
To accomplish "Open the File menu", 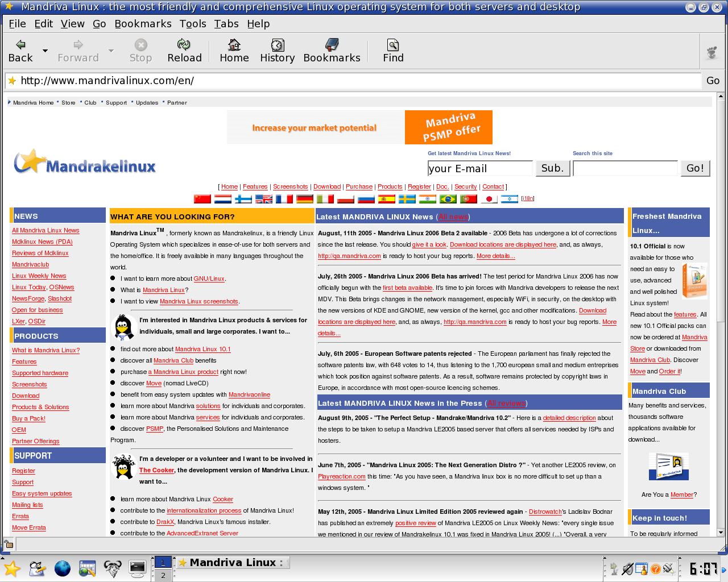I will 17,24.
